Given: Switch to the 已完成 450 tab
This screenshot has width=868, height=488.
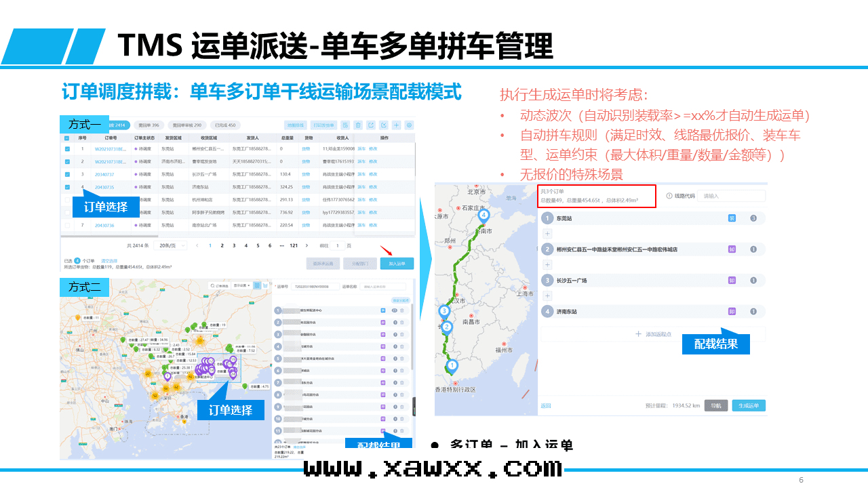Looking at the screenshot, I should (224, 125).
